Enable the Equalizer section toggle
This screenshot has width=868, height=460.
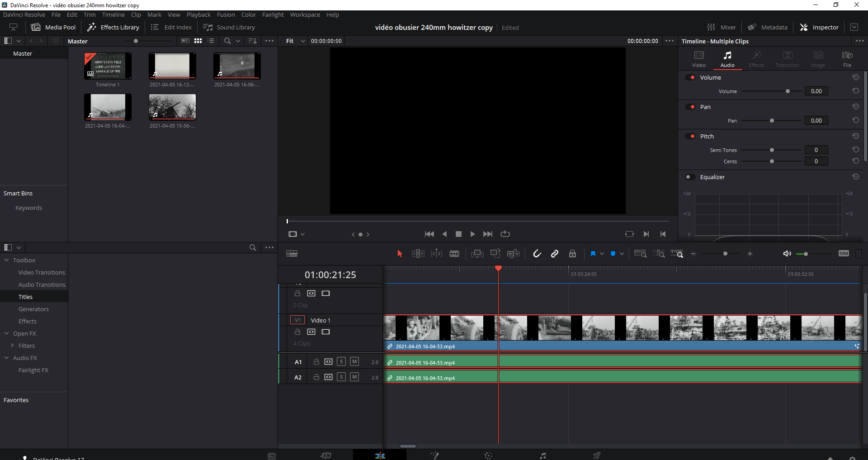click(690, 177)
